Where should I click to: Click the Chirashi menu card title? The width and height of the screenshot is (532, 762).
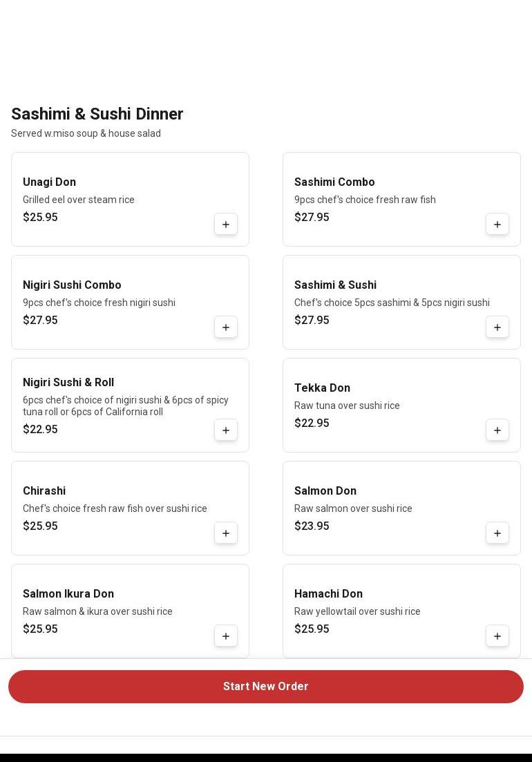(x=44, y=491)
